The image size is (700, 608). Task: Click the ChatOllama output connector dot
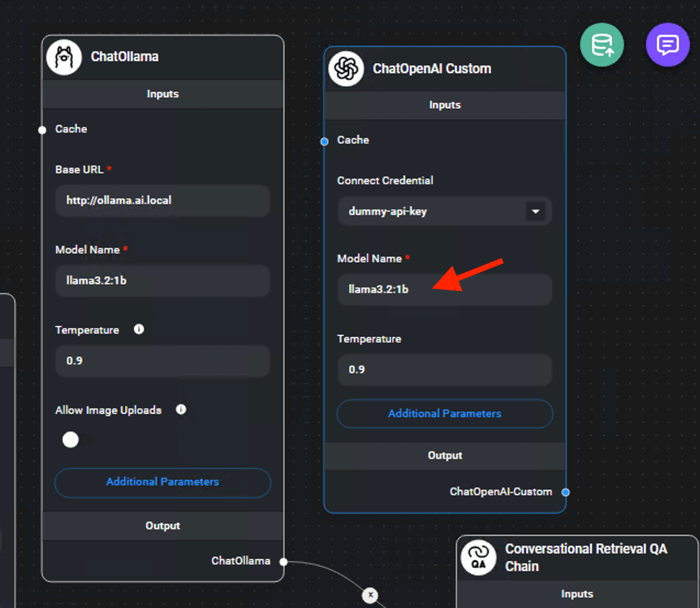pos(284,562)
